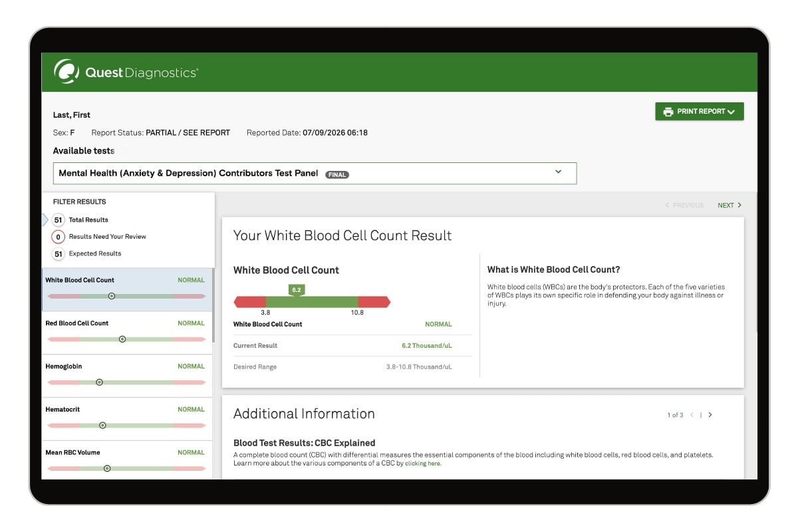The width and height of the screenshot is (798, 532).
Task: Open the Hemoglobin result
Action: tap(127, 376)
